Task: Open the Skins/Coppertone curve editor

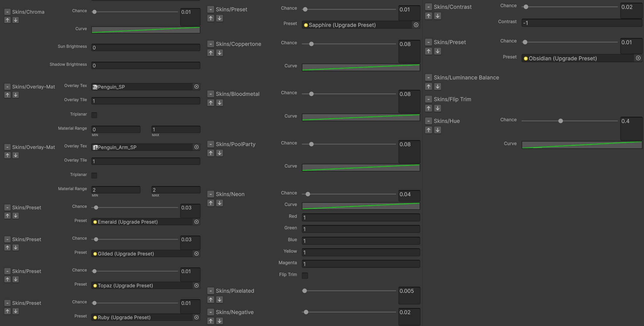Action: 361,67
